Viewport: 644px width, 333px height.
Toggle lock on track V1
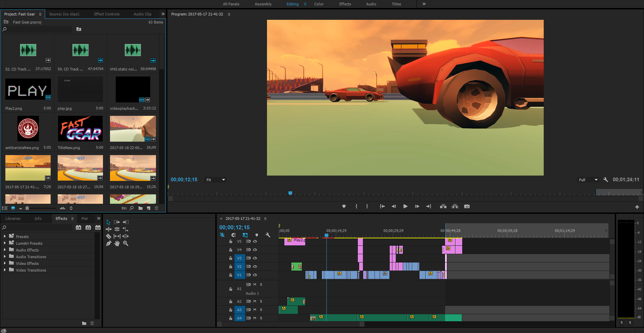pyautogui.click(x=230, y=275)
